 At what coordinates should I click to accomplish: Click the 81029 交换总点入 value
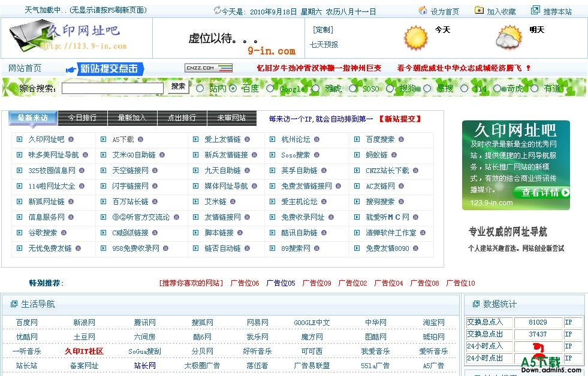point(538,322)
